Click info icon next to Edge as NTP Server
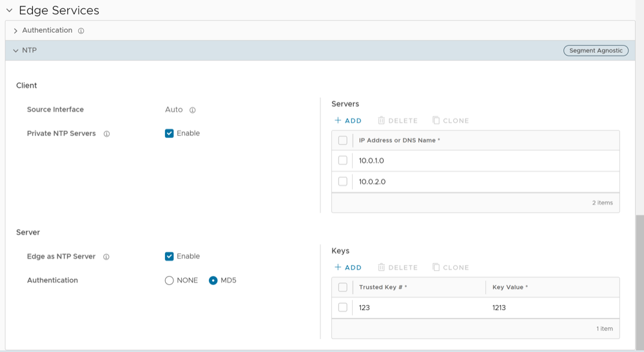This screenshot has height=352, width=644. (106, 257)
